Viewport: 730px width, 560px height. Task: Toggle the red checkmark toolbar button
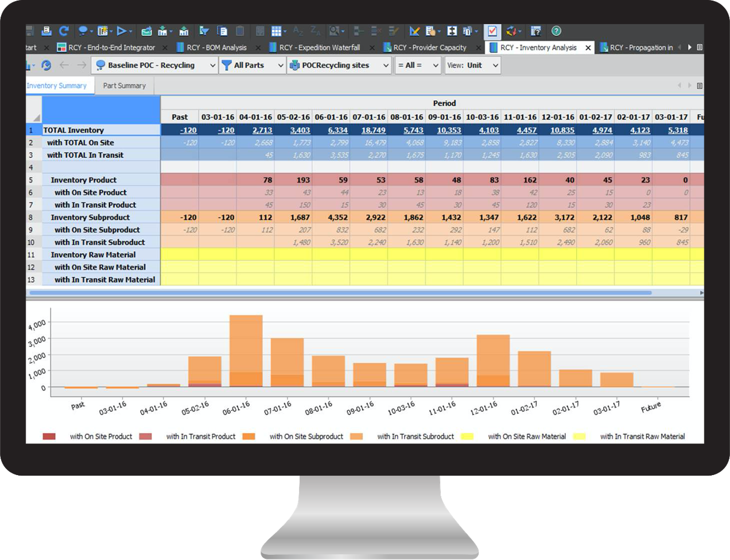tap(492, 31)
